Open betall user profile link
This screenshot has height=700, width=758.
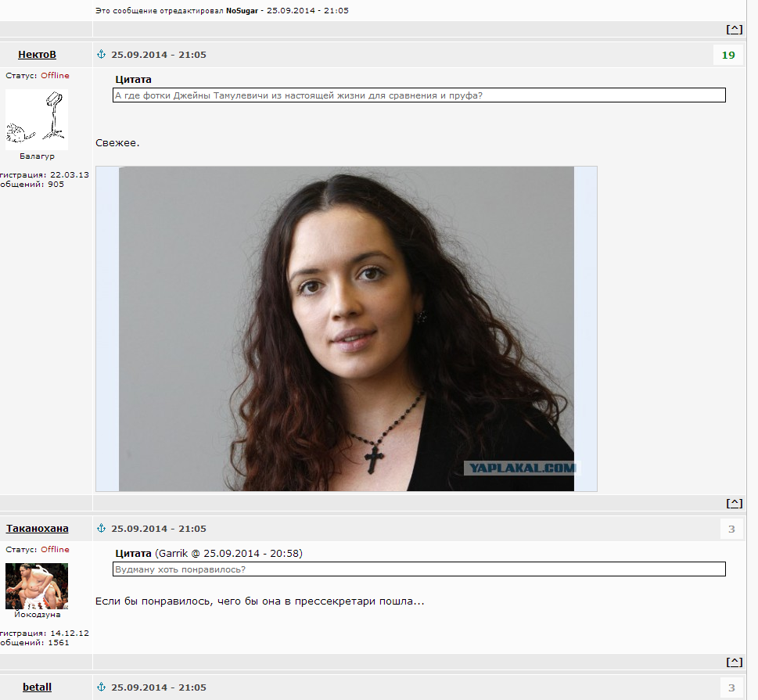37,687
